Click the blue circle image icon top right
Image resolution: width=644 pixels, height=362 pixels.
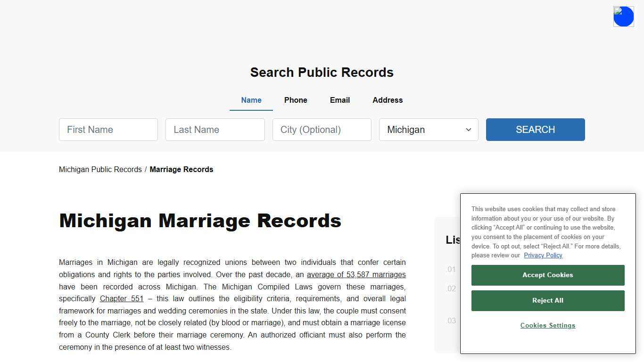point(623,16)
